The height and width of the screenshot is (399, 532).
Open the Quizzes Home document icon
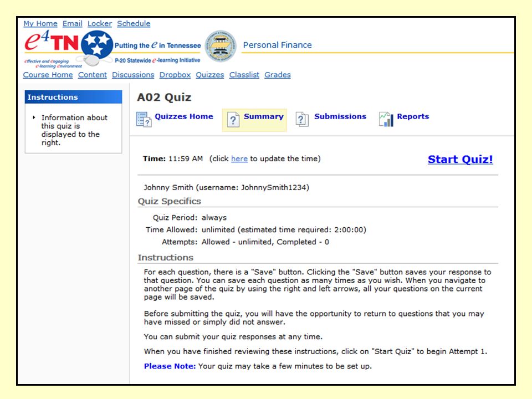pos(144,120)
